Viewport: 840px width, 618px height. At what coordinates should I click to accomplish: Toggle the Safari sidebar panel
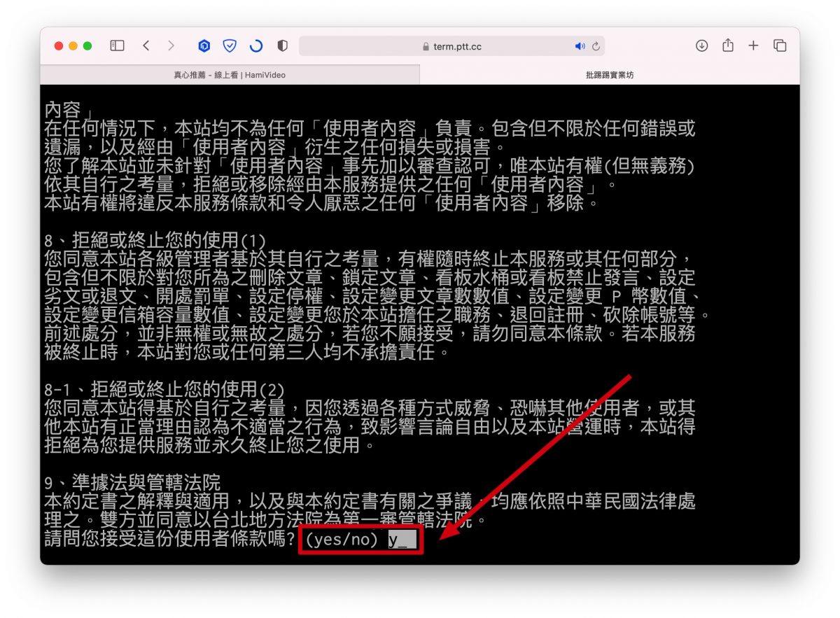pos(118,45)
